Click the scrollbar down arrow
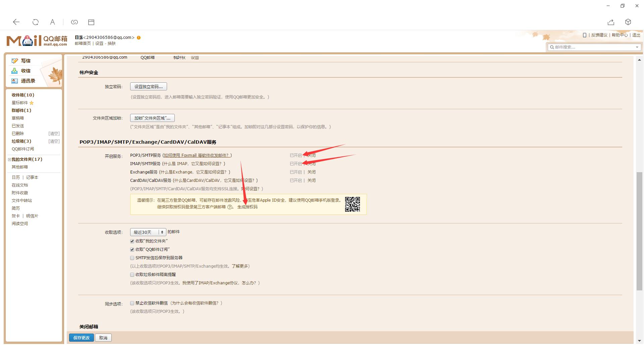This screenshot has width=644, height=345. point(639,341)
